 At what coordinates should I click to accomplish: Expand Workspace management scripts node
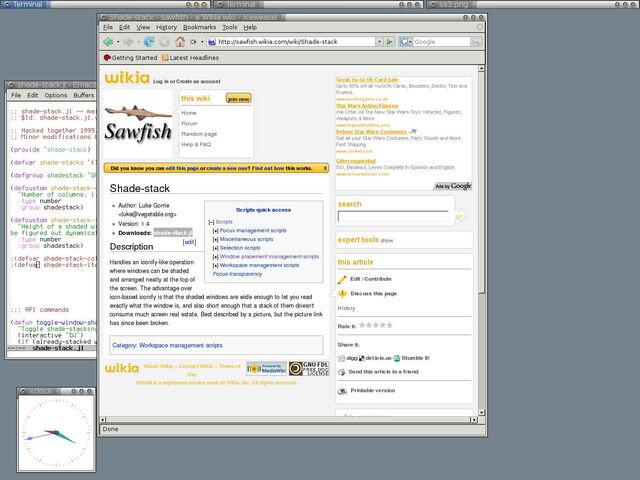(x=216, y=266)
